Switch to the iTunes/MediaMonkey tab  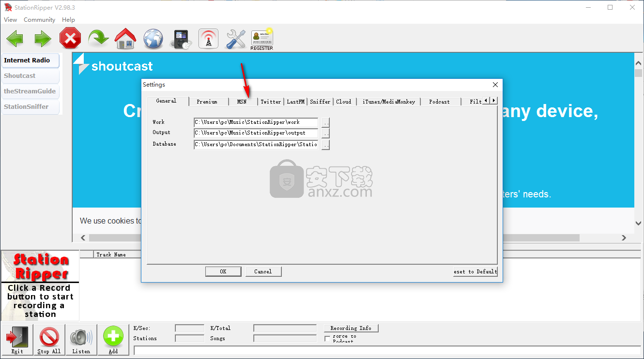(389, 102)
